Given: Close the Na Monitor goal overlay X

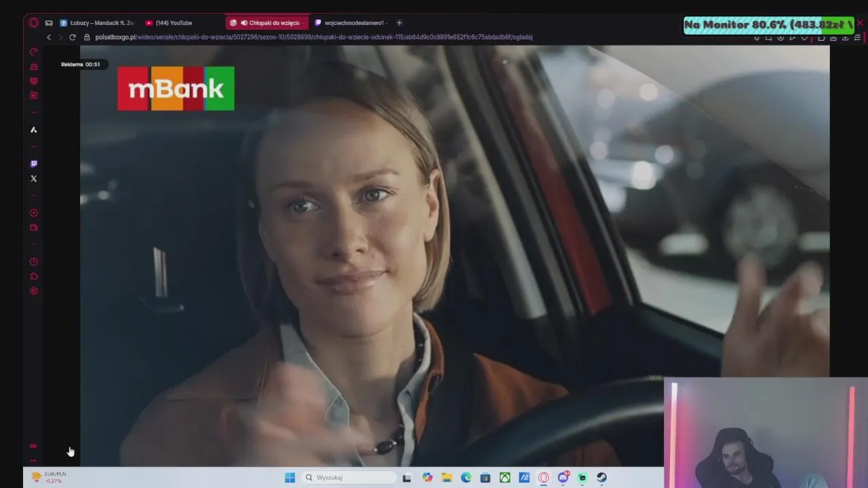Looking at the screenshot, I should coord(860,24).
